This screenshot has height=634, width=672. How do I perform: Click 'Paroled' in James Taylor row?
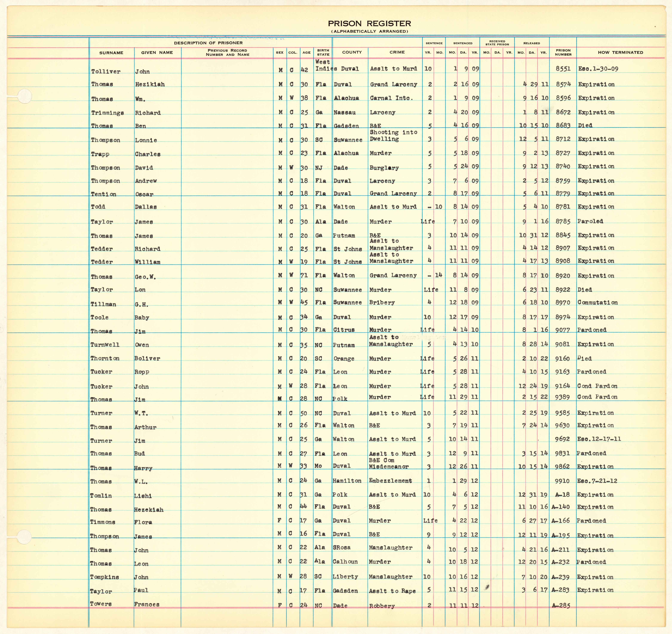[590, 221]
